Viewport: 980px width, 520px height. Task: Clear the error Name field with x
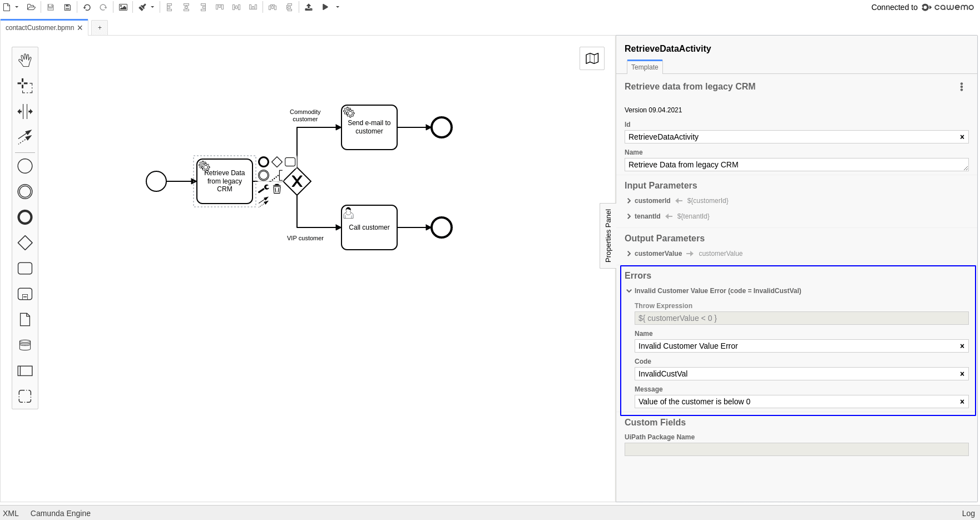(962, 346)
